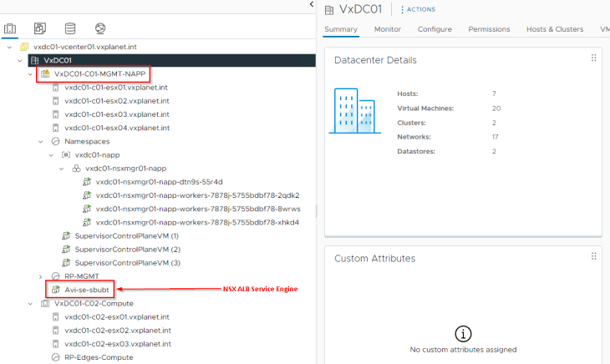This screenshot has width=610, height=364.
Task: Click the datacenter icon beside VxDC01 in the tree
Action: pos(34,60)
